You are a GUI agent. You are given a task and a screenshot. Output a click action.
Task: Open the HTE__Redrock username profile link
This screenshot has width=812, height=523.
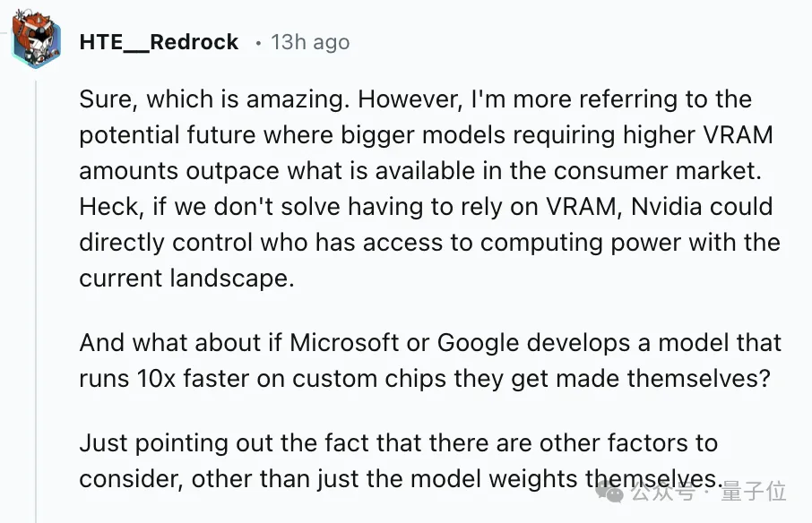[x=159, y=42]
